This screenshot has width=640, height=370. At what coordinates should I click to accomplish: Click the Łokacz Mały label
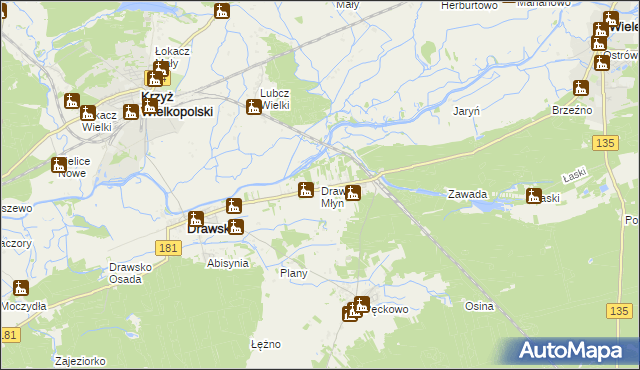[172, 57]
